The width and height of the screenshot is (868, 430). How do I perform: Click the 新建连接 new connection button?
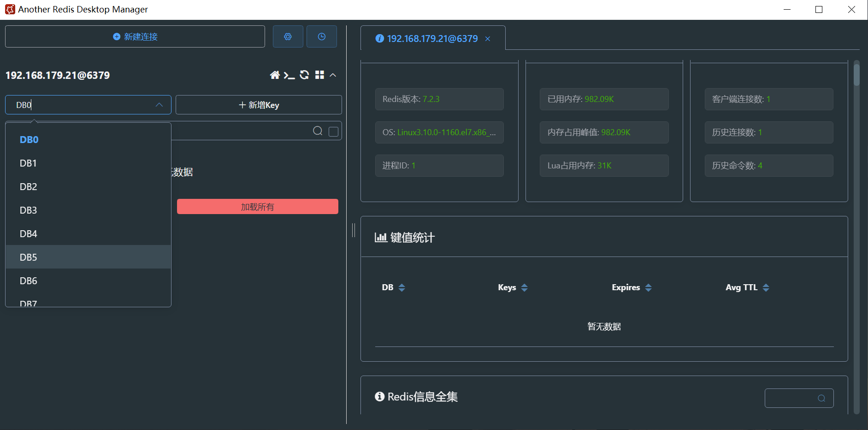pyautogui.click(x=135, y=36)
